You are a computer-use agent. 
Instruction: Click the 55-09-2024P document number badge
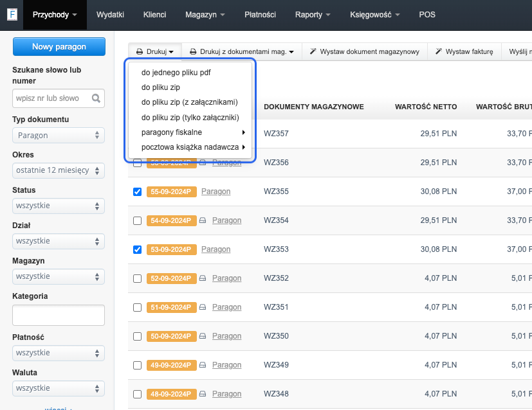[171, 192]
